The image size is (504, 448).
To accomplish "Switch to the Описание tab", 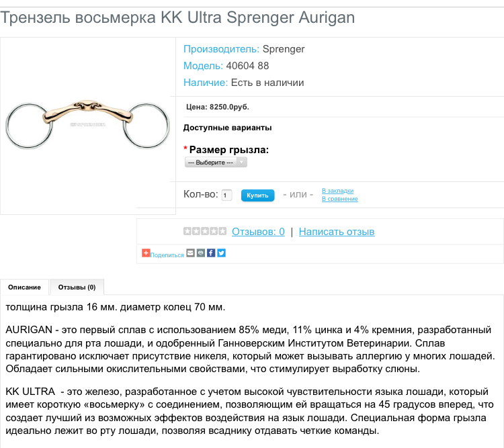I will click(x=24, y=287).
